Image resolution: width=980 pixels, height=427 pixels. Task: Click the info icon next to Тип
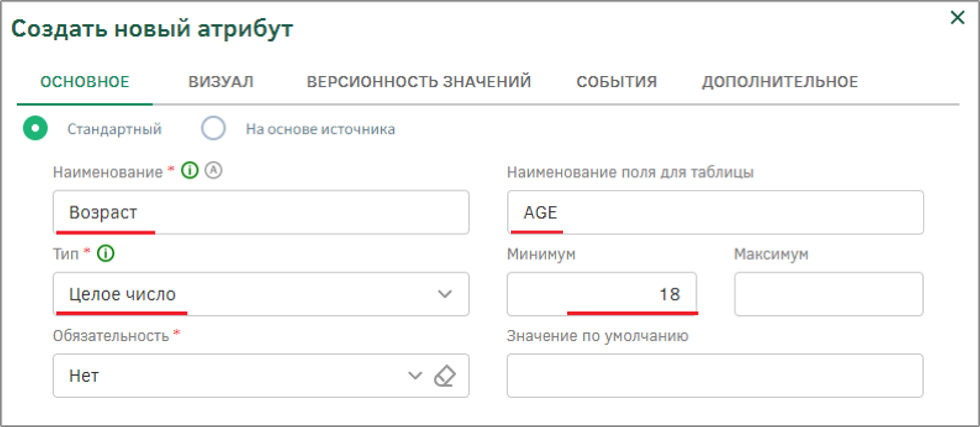(106, 253)
